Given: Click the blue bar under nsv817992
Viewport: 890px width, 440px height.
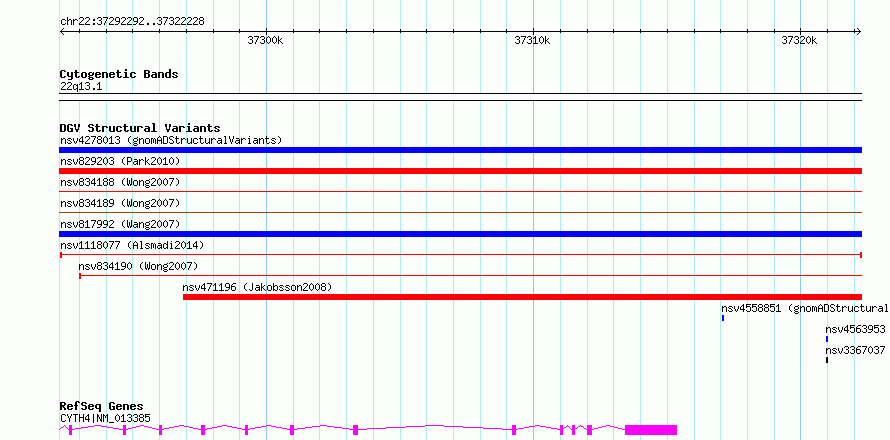Looking at the screenshot, I should click(460, 234).
